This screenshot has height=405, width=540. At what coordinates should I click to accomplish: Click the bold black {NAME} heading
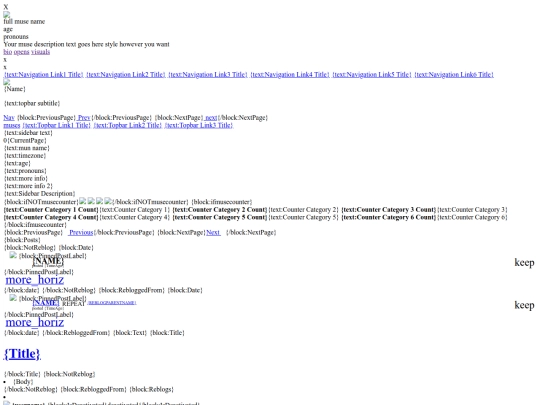click(48, 261)
